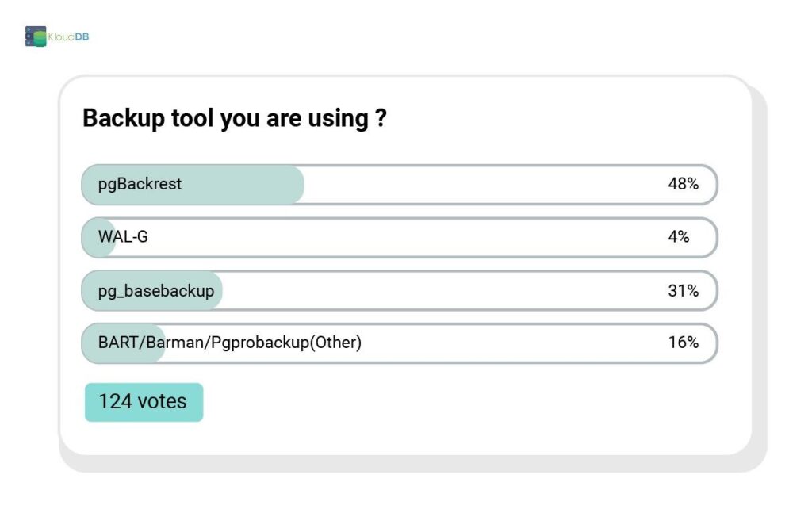Click the 48% result label

click(x=683, y=184)
